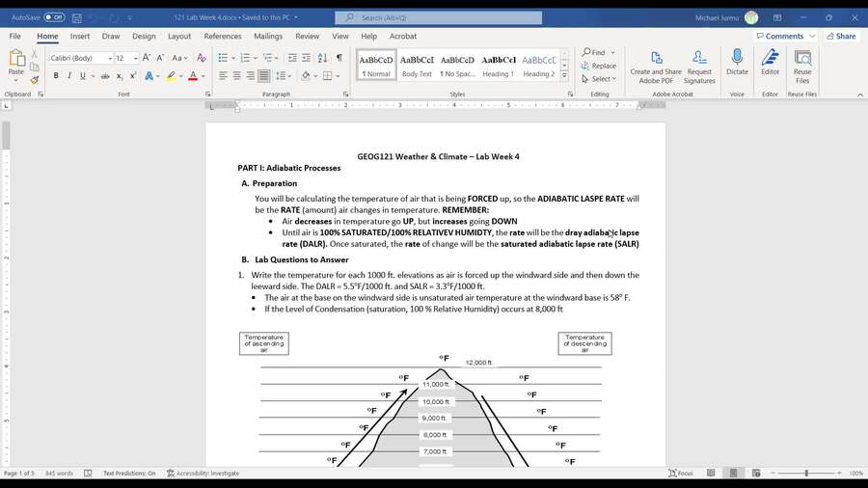Decrease the indent
Screen dimensions: 868x488
tap(292, 58)
